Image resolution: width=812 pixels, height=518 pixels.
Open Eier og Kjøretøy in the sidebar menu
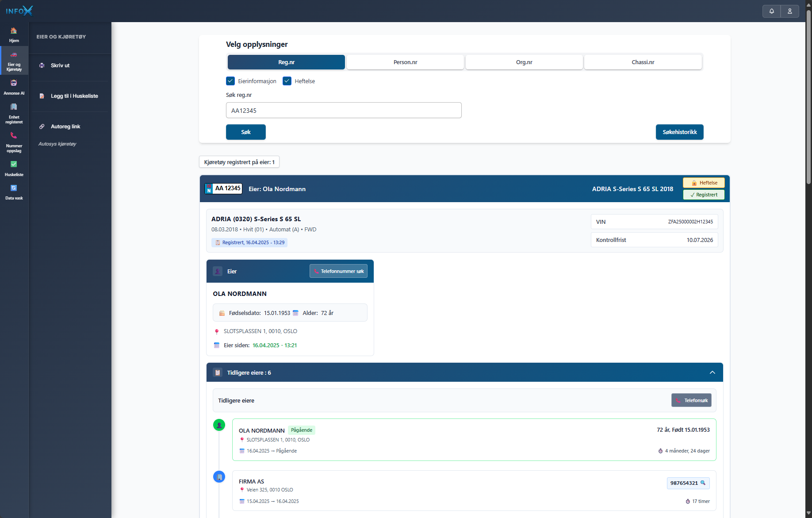tap(14, 61)
